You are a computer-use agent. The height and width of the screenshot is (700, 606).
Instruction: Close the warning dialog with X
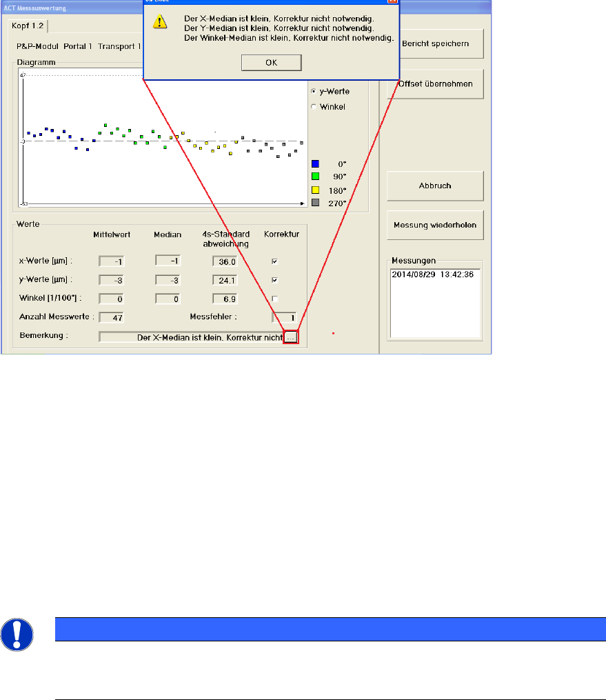tap(392, 1)
